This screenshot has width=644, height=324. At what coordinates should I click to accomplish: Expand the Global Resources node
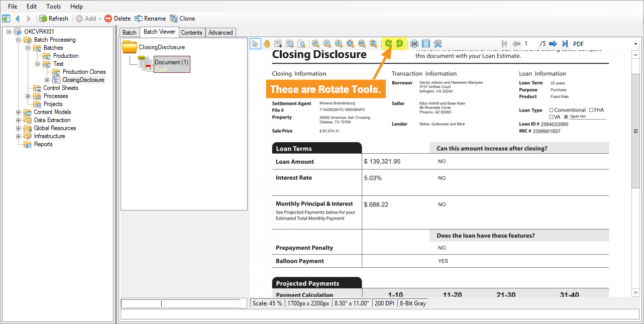tap(19, 128)
